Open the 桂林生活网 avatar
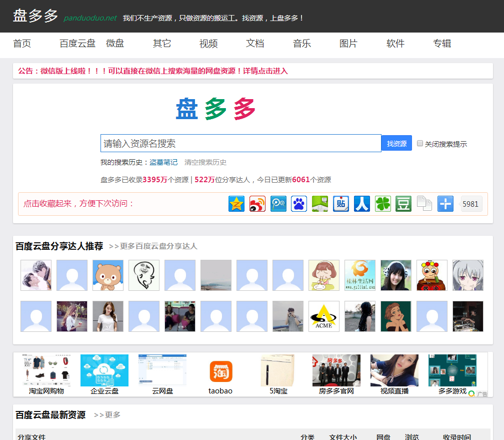Screen dimensions: 504x440 (x=360, y=275)
